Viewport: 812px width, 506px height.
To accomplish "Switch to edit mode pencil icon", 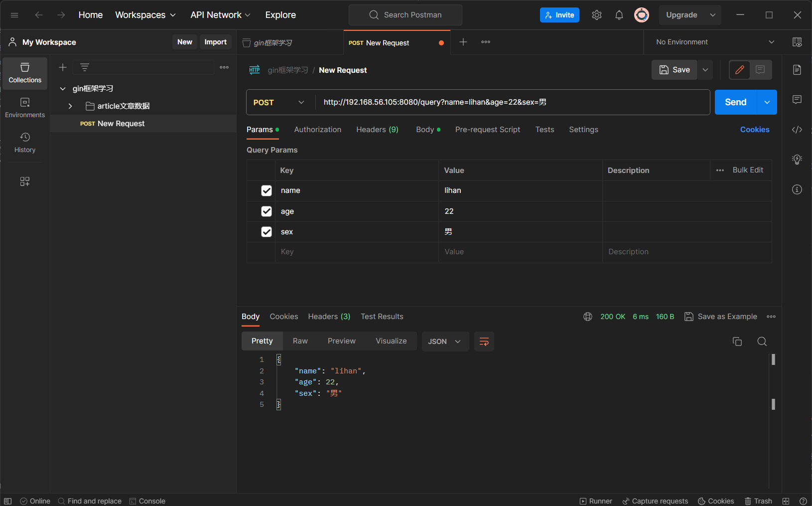I will coord(740,70).
